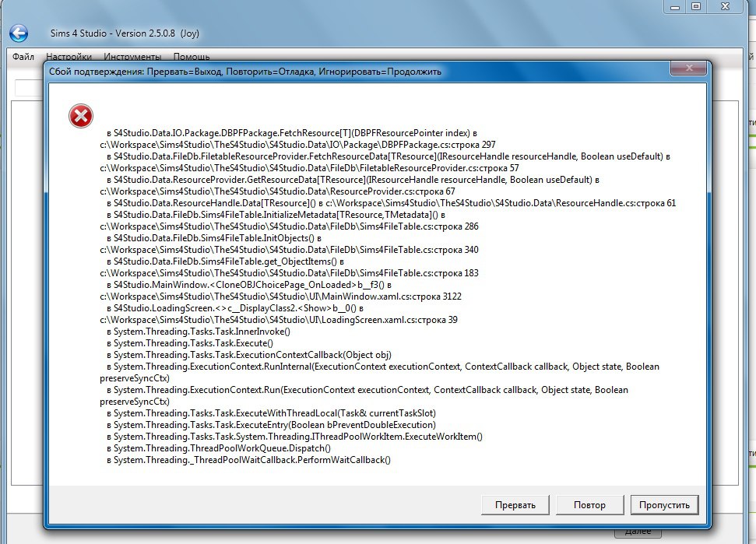This screenshot has width=756, height=544.
Task: Click the ResourceProvider.cs:строка 67 line
Action: 277,191
